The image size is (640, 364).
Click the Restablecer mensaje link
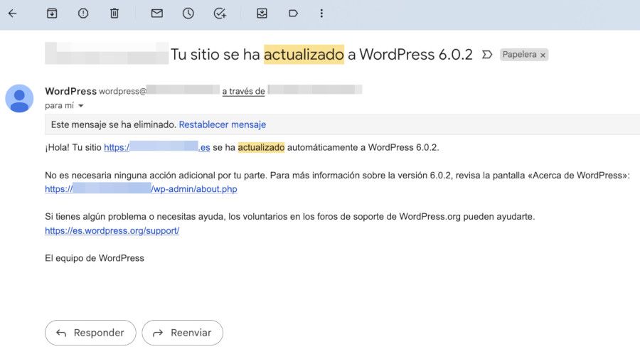223,124
